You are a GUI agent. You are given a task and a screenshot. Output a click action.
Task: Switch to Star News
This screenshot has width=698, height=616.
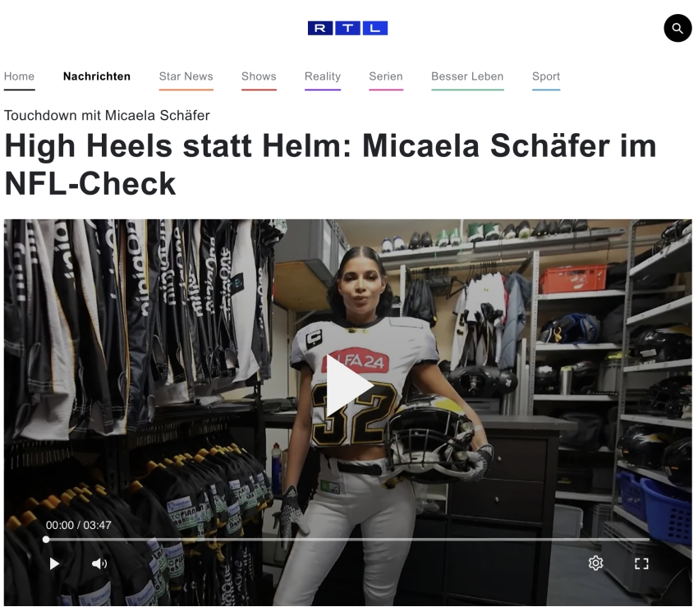click(186, 76)
